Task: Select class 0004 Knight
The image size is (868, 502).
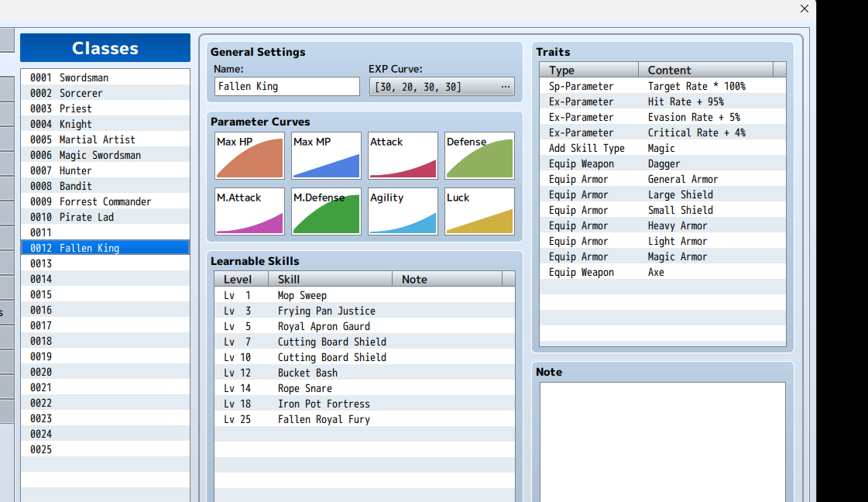Action: pos(105,124)
